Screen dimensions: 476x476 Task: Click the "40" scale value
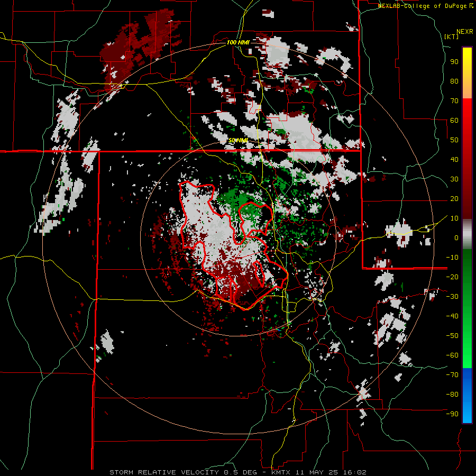[454, 159]
